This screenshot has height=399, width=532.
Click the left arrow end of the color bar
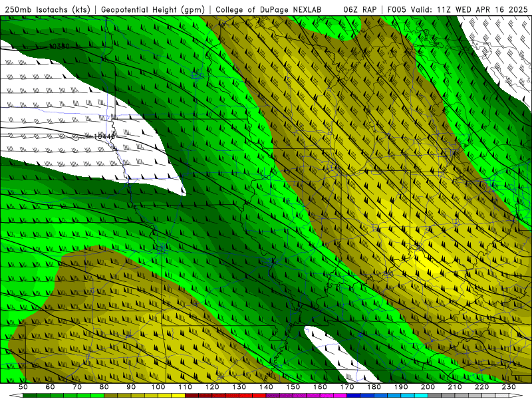(x=16, y=396)
